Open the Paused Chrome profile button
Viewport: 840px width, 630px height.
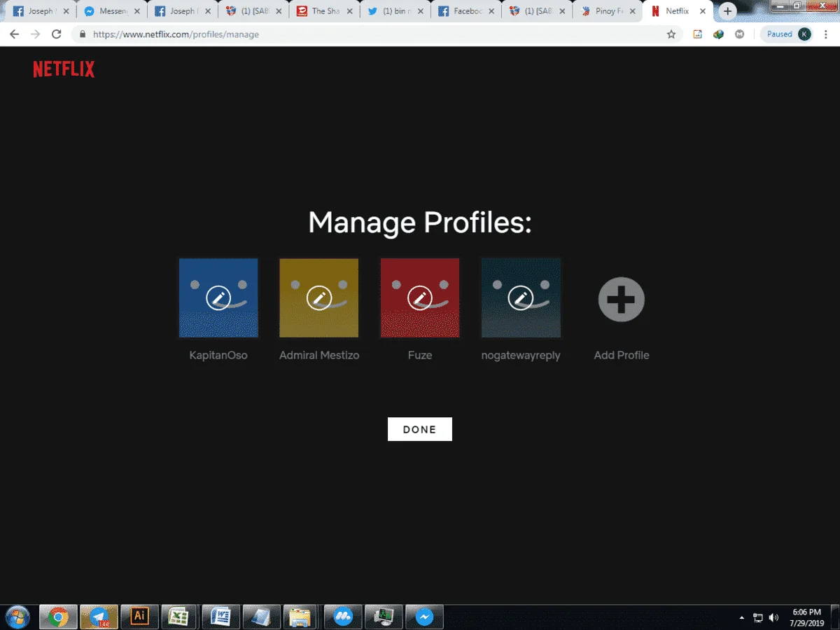pos(788,34)
